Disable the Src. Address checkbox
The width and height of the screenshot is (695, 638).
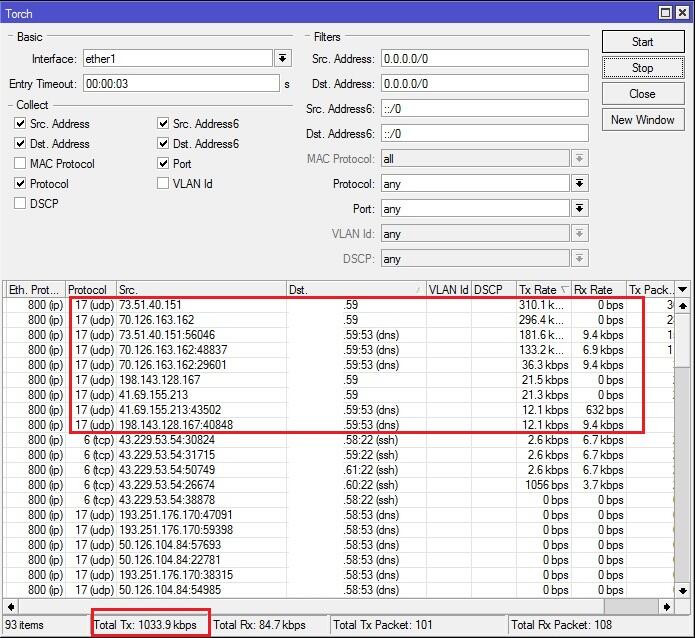pyautogui.click(x=21, y=124)
